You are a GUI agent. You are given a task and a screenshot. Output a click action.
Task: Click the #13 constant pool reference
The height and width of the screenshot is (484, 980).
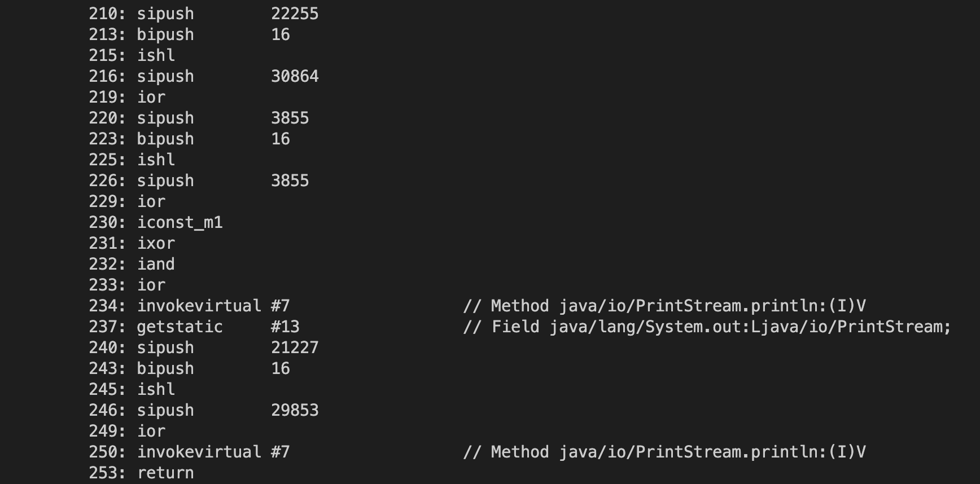[285, 327]
